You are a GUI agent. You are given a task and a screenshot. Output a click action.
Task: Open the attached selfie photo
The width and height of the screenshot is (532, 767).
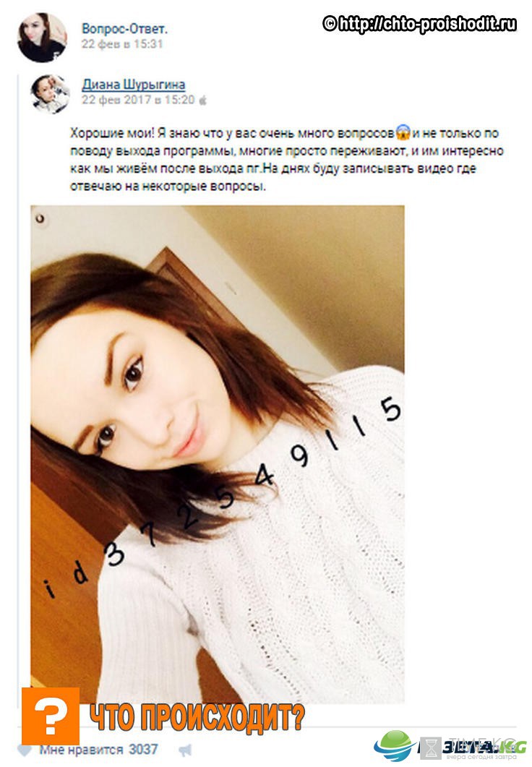217,454
